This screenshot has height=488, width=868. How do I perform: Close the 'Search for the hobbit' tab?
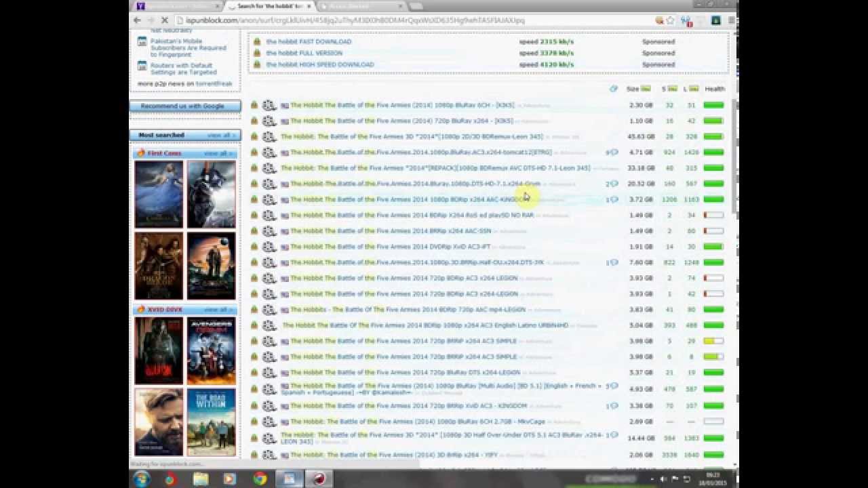coord(309,6)
